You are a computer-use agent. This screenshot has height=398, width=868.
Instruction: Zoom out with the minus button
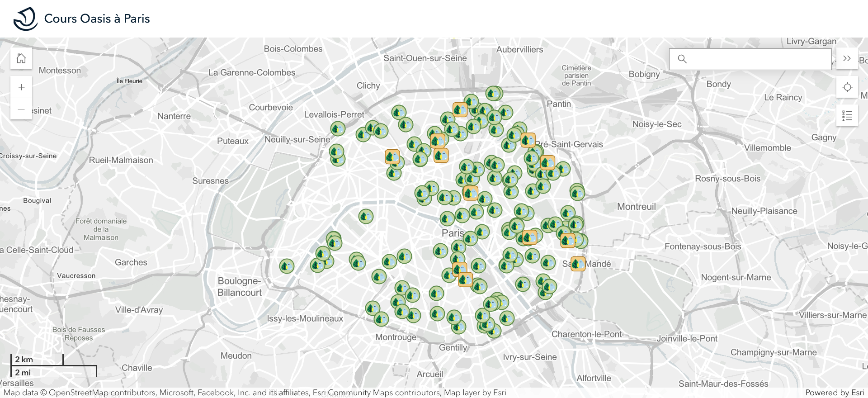click(21, 109)
